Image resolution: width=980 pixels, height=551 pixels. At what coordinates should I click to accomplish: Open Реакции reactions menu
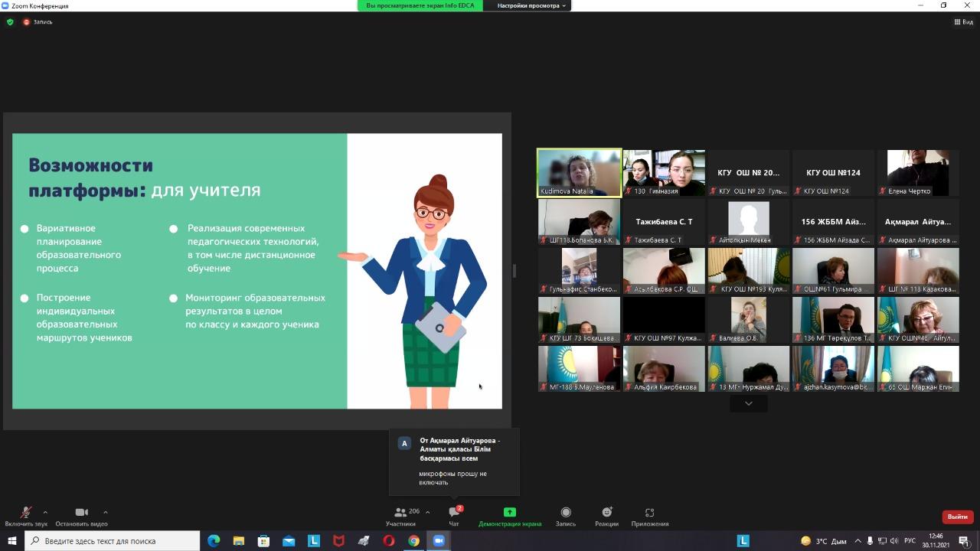point(606,517)
